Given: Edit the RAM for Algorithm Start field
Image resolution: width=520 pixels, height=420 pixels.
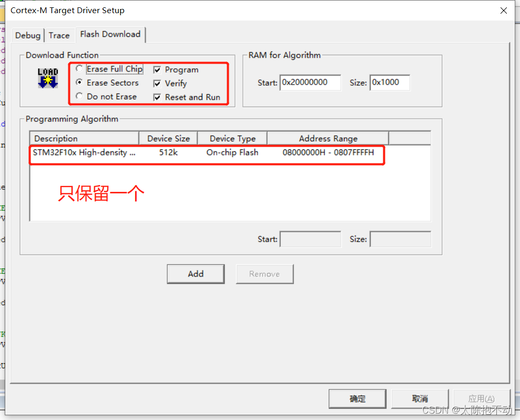Looking at the screenshot, I should 310,83.
